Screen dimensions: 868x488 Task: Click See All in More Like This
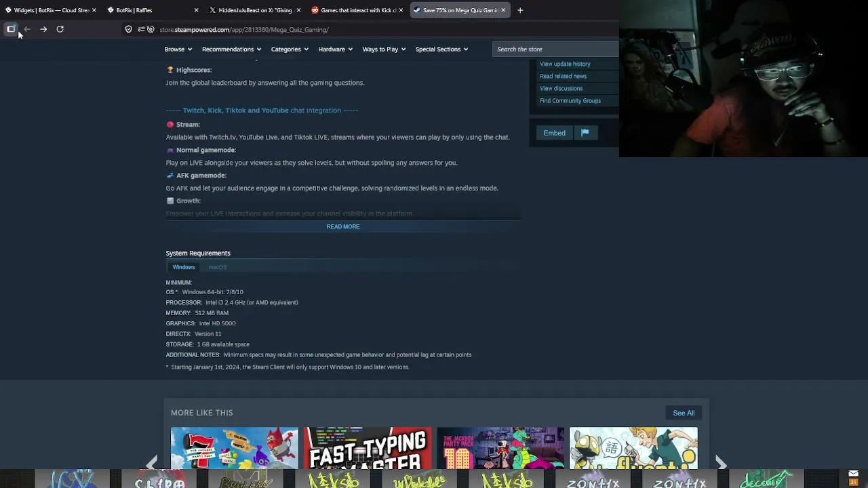pyautogui.click(x=684, y=413)
